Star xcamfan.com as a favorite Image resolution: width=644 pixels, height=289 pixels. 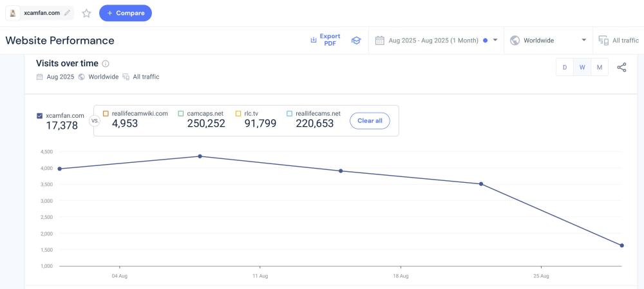click(x=86, y=13)
